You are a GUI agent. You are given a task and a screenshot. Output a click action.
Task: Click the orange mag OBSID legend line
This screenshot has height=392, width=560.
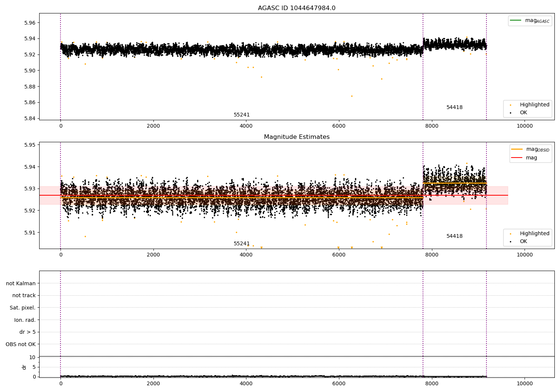[517, 149]
